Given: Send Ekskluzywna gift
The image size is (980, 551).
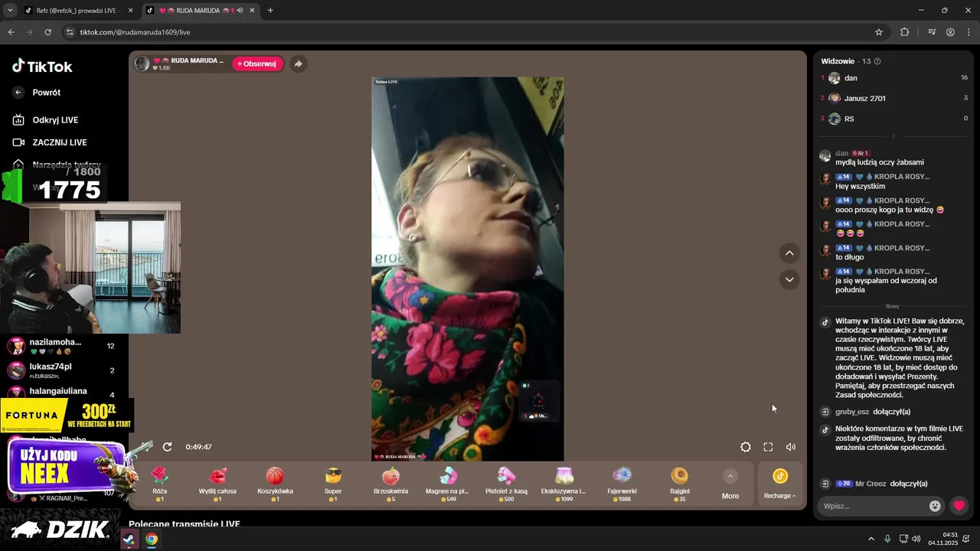Looking at the screenshot, I should (x=563, y=484).
